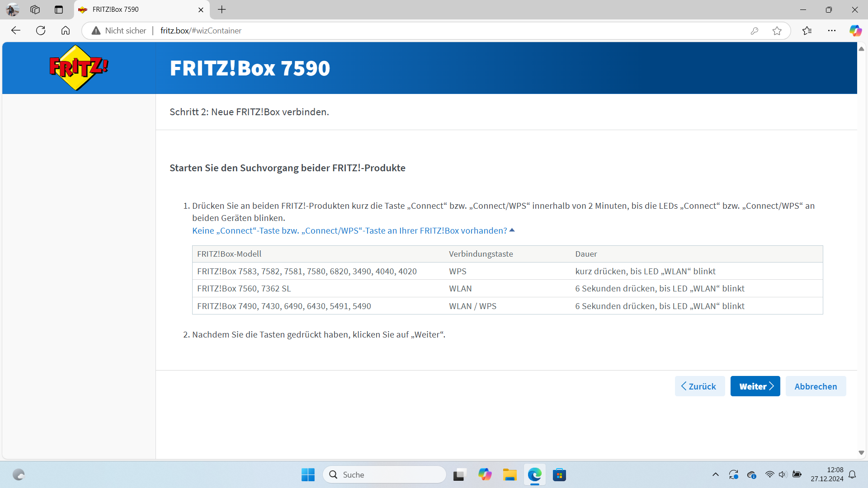This screenshot has width=868, height=488.
Task: Show hidden system tray icons
Action: coord(715,474)
